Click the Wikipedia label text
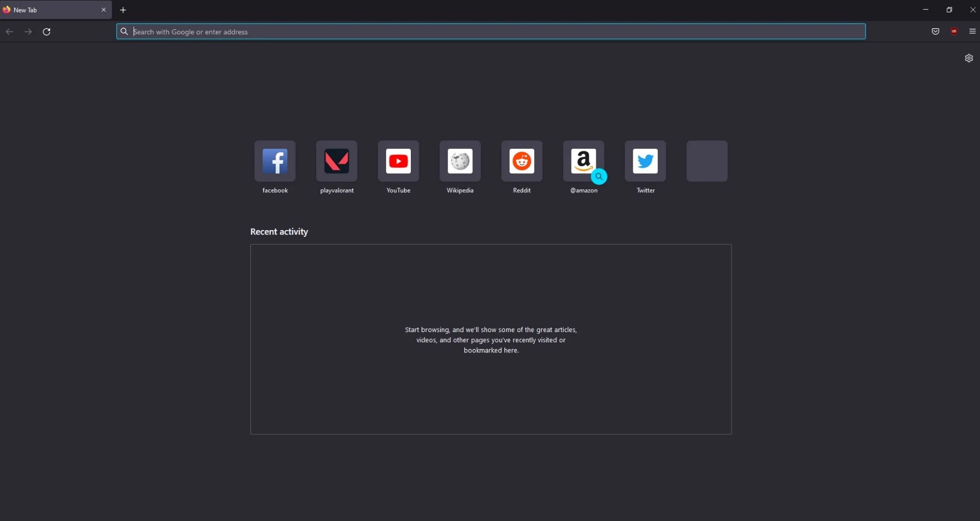980x521 pixels. pos(460,191)
